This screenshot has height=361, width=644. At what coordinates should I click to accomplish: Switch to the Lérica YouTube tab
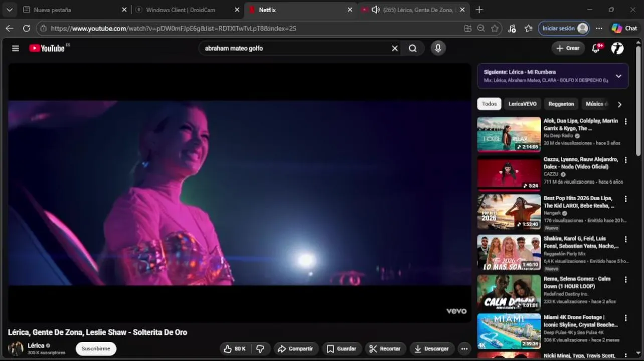coord(413,10)
